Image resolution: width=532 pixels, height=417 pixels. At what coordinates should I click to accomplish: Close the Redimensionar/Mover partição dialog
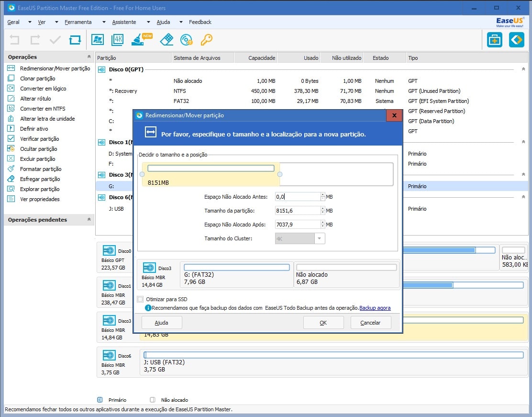394,115
